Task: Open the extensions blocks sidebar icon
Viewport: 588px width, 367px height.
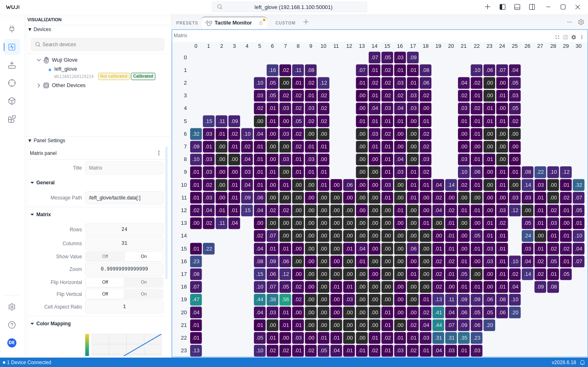Action: coord(12,119)
